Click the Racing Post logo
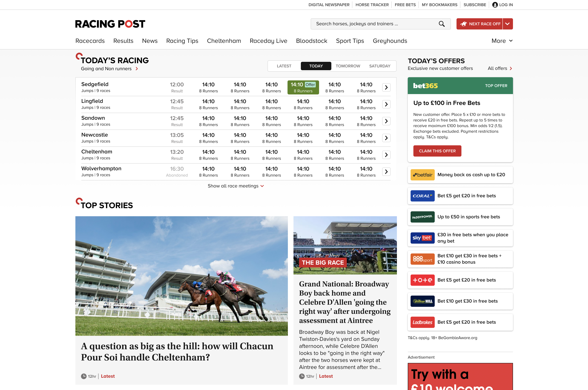Image resolution: width=588 pixels, height=390 pixels. 110,24
